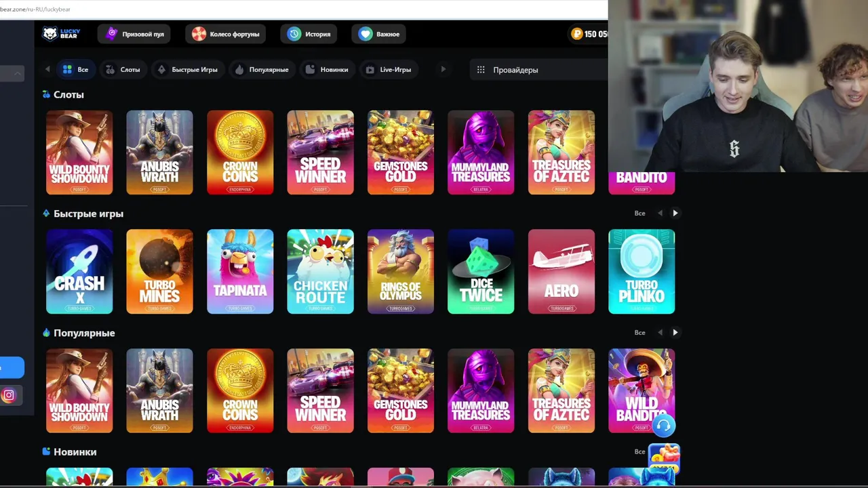868x488 pixels.
Task: Open the Важное important button
Action: 379,34
